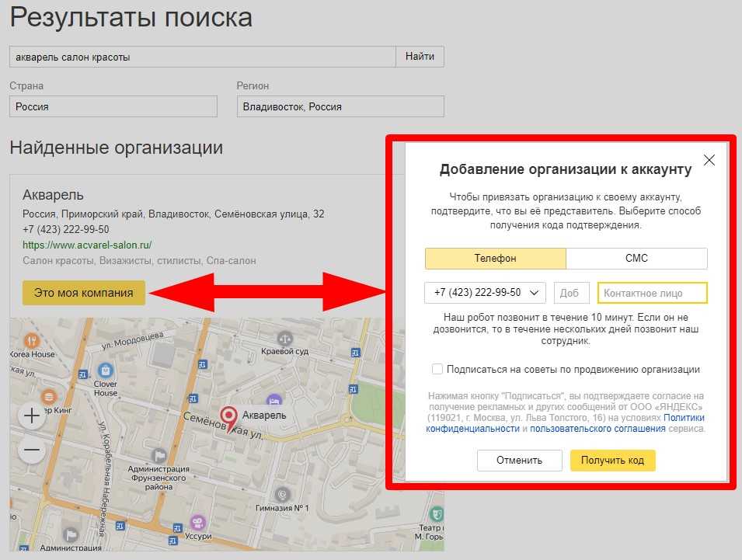The image size is (742, 560).
Task: Click the Гимназия № 1 map marker
Action: pyautogui.click(x=283, y=493)
